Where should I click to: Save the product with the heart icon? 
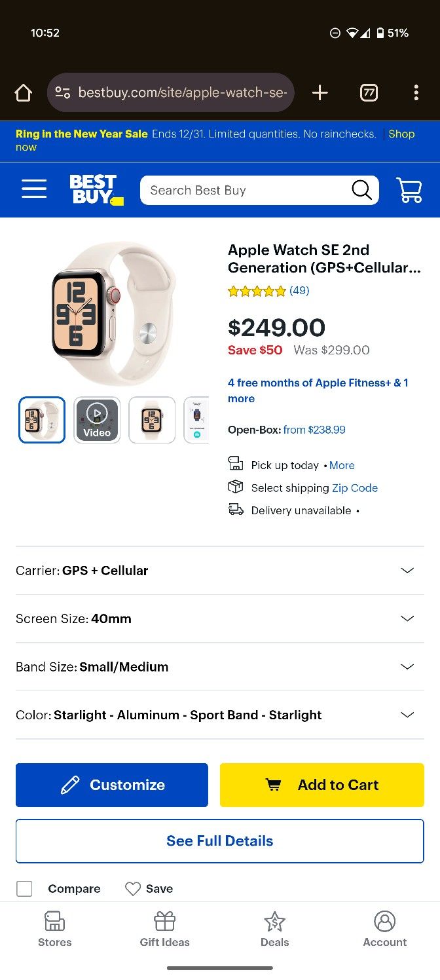pos(134,888)
